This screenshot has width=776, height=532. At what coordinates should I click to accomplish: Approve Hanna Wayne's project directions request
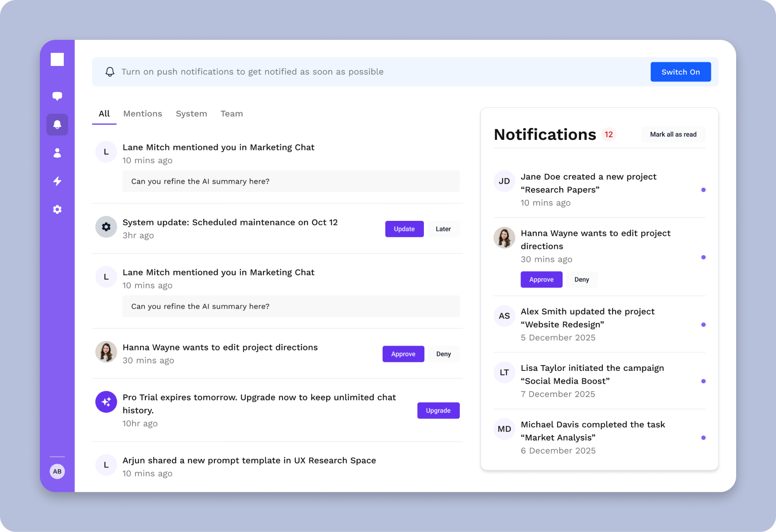click(403, 354)
